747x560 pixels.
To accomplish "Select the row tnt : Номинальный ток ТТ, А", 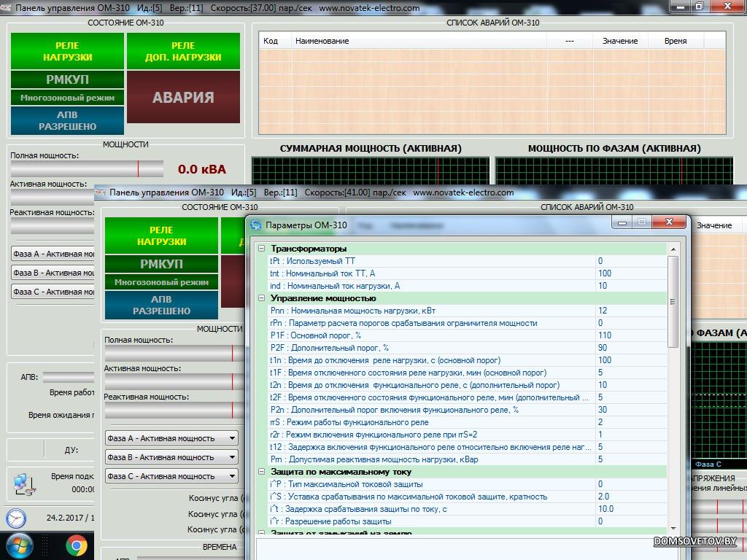I will pyautogui.click(x=467, y=273).
